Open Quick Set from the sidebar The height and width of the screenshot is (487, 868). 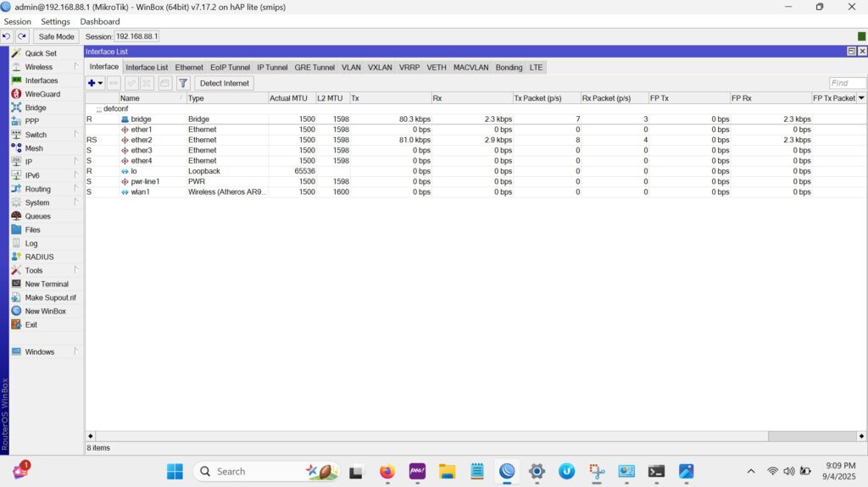tap(41, 53)
